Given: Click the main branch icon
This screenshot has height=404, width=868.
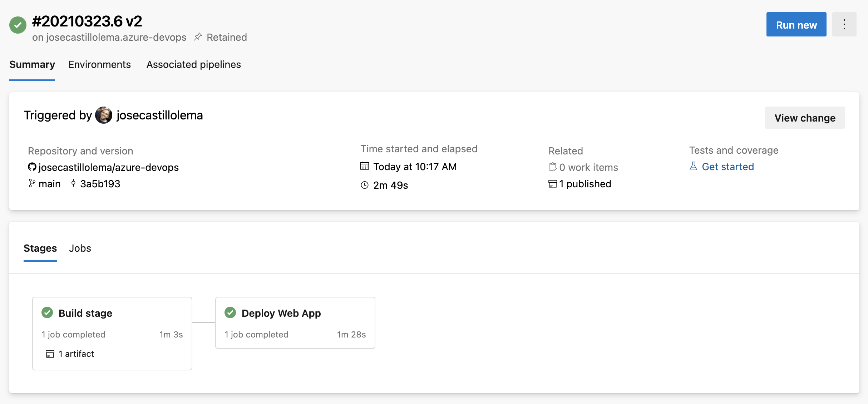Looking at the screenshot, I should click(x=32, y=183).
